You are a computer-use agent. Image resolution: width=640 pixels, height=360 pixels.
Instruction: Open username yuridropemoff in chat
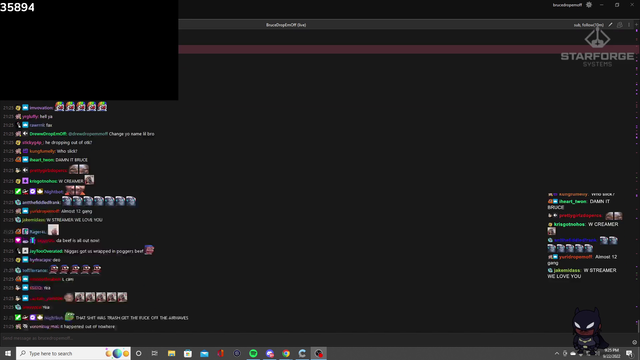tap(44, 211)
